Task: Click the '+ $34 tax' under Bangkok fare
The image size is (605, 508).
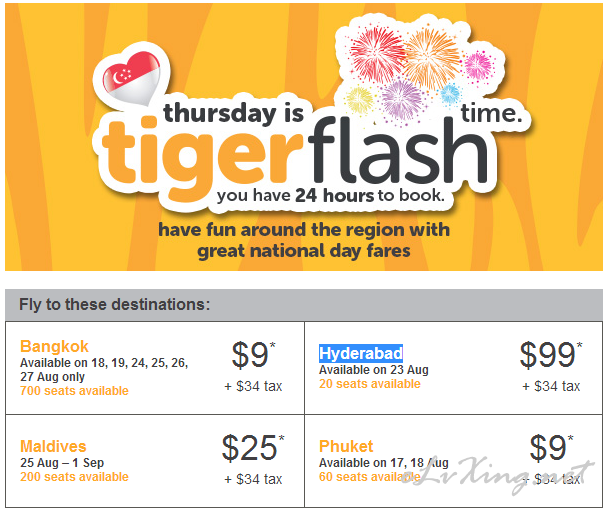Action: click(253, 386)
